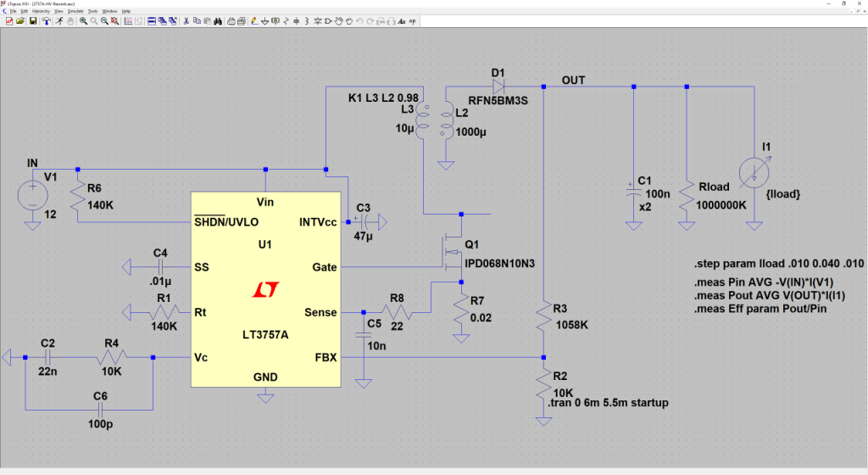
Task: Open the Hierarchy menu
Action: [x=41, y=11]
